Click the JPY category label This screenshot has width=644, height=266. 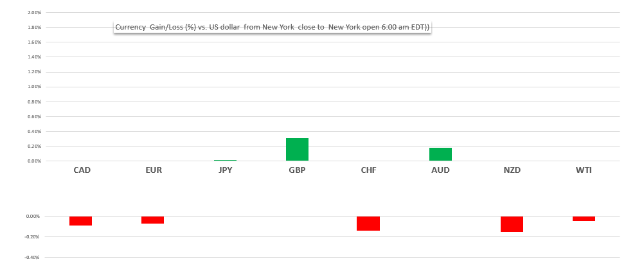point(225,170)
